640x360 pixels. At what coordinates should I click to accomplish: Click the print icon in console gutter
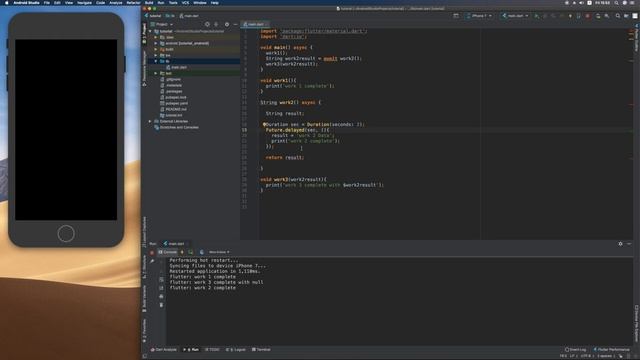point(161,296)
